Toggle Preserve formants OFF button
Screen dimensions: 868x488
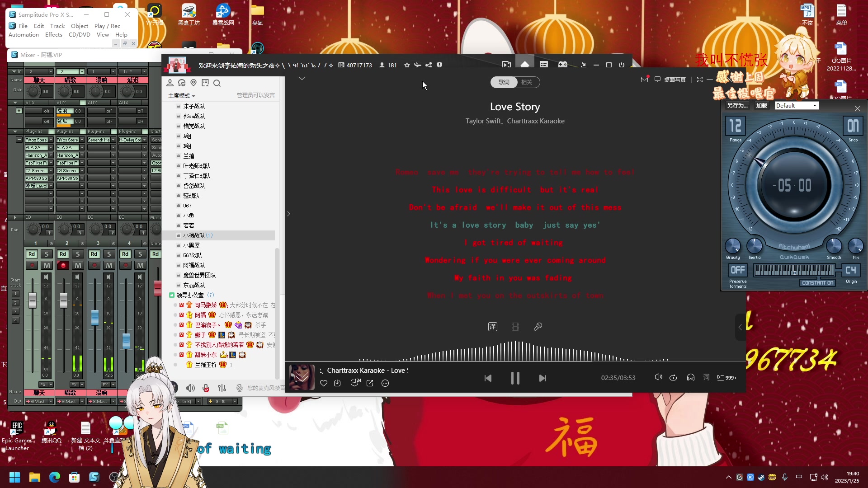coord(737,270)
